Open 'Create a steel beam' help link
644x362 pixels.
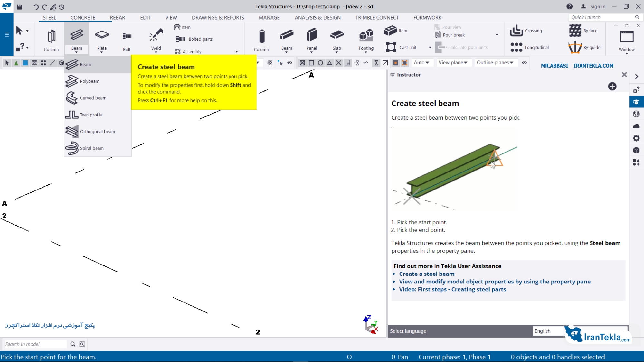pyautogui.click(x=427, y=274)
